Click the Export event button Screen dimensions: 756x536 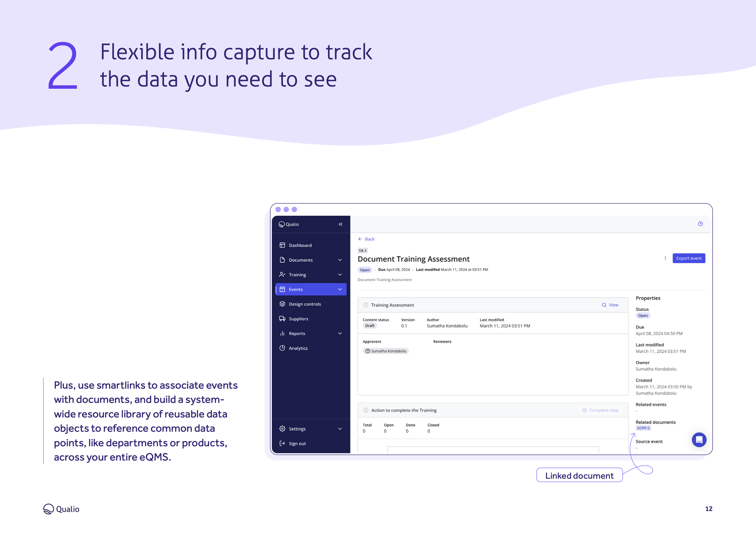point(689,258)
